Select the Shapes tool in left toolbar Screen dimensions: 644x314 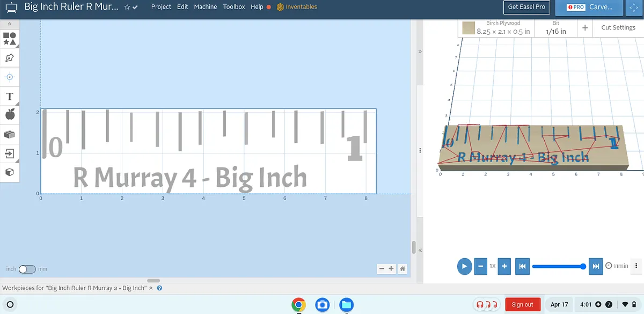pos(10,39)
